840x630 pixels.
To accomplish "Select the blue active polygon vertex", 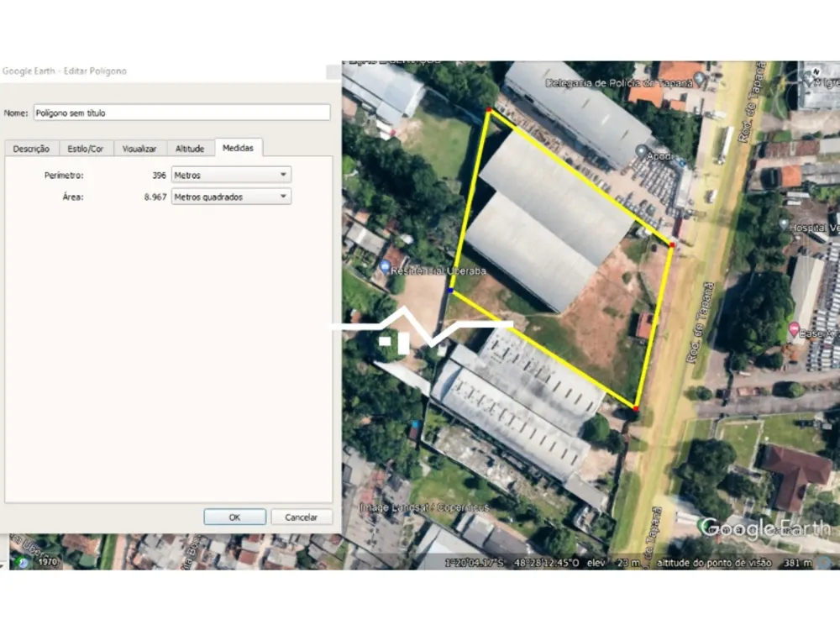I will coord(451,291).
